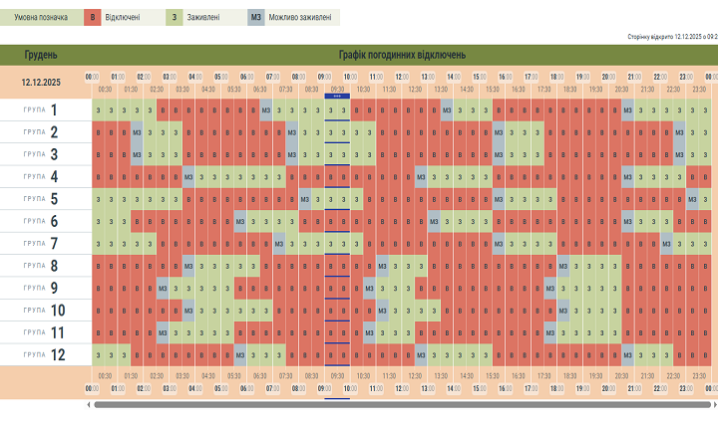Click the 12:00 hour in top header
Screen dimensions: 718x428
pyautogui.click(x=401, y=76)
